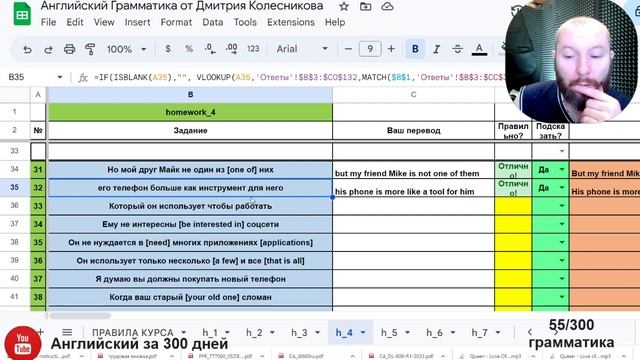Decrease decimal places icon

(x=210, y=49)
